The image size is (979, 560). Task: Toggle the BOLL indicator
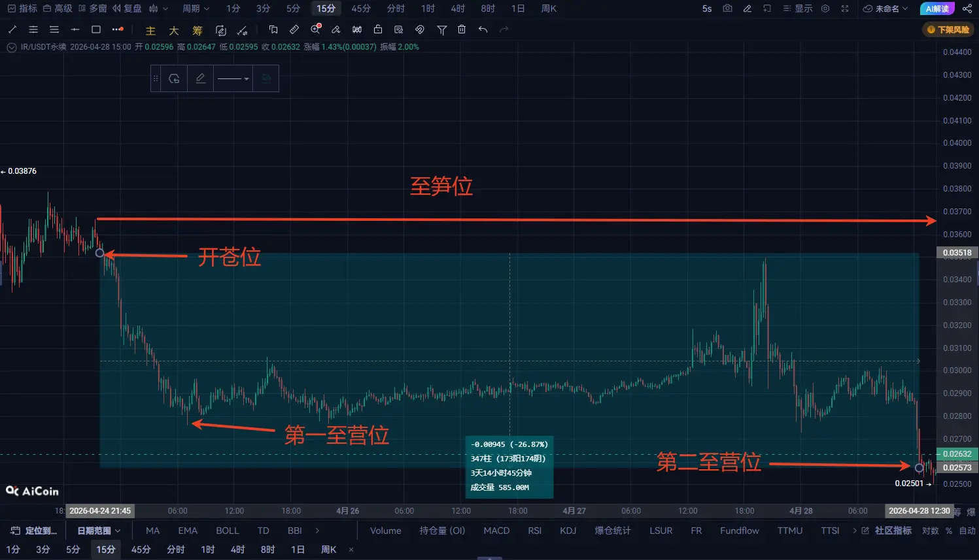coord(228,531)
